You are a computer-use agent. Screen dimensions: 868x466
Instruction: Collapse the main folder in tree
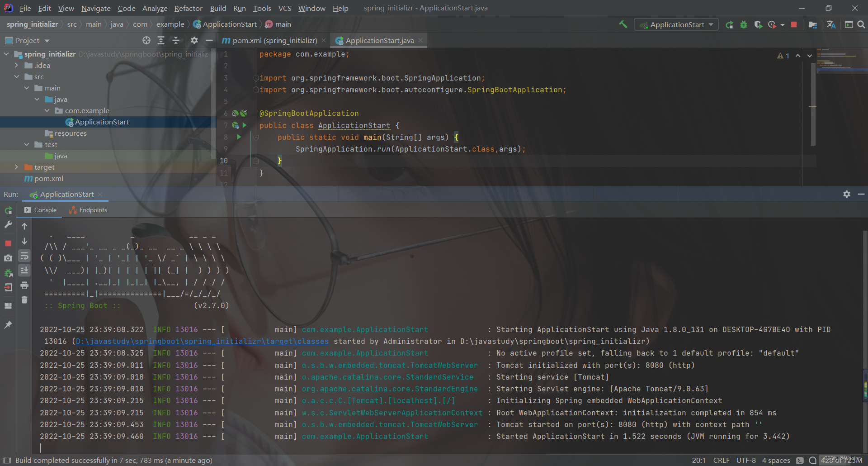pyautogui.click(x=27, y=88)
